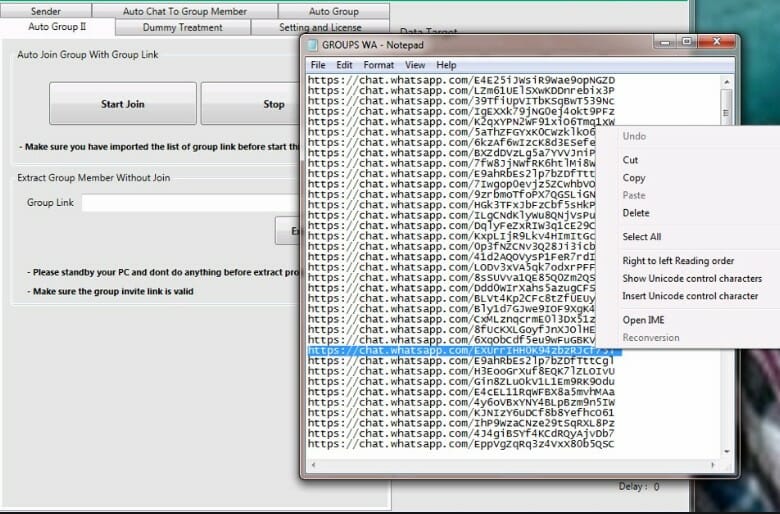
Task: Switch to the Auto Group II tab
Action: 57,27
